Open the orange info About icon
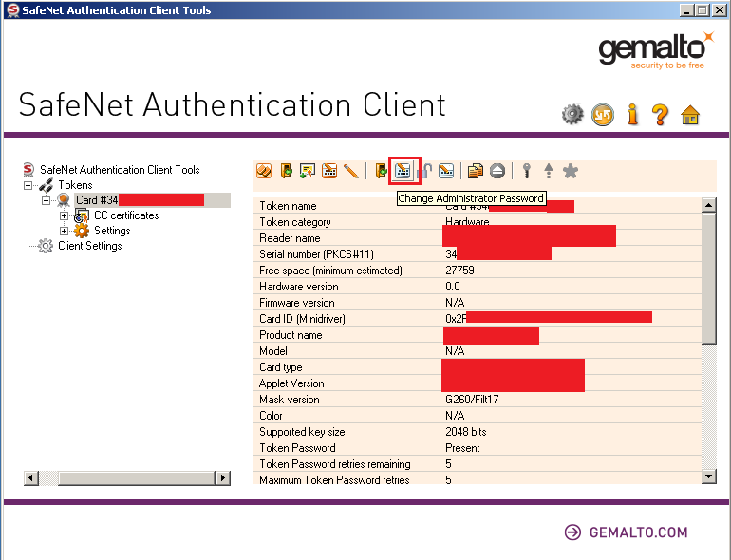 tap(631, 115)
